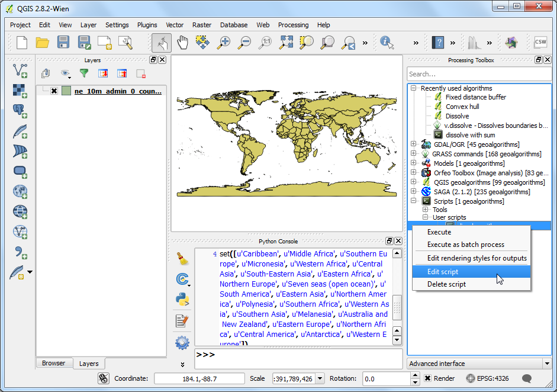Select the Fixed distance buffer algorithm
The width and height of the screenshot is (557, 392).
pos(476,97)
